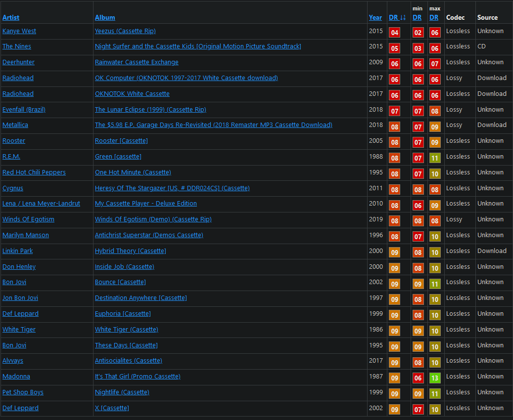This screenshot has height=420, width=513.
Task: Open X [Cassette] album link
Action: coord(112,408)
